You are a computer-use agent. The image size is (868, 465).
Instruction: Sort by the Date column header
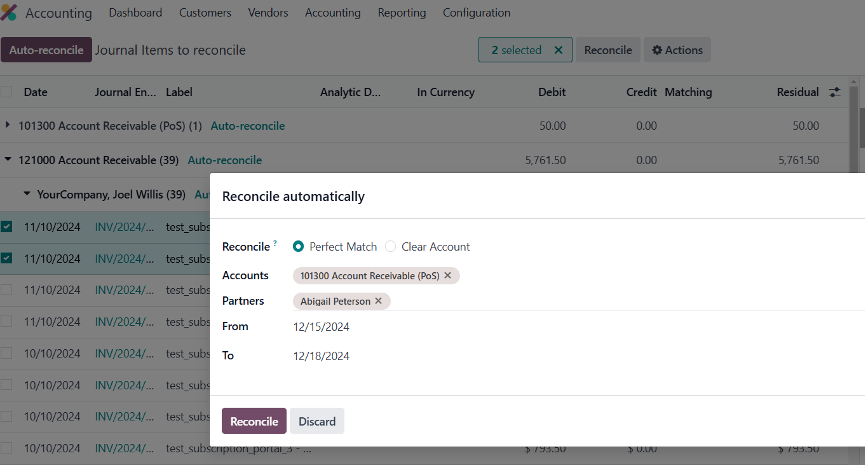pyautogui.click(x=36, y=92)
